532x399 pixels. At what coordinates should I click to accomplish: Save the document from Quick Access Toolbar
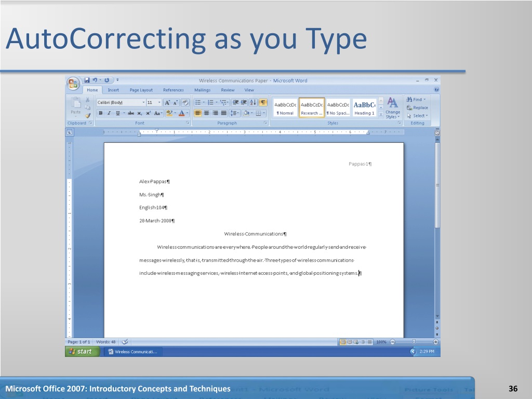point(87,80)
